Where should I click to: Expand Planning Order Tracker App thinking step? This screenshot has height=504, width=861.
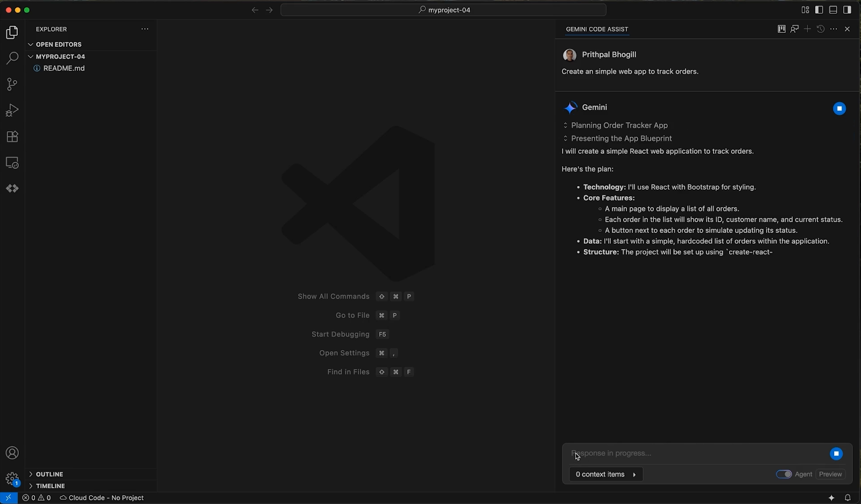(615, 125)
